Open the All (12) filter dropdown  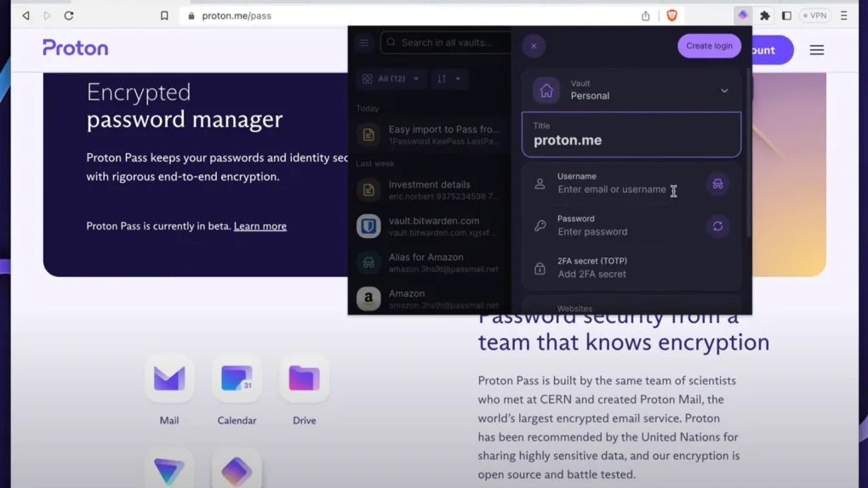tap(391, 79)
